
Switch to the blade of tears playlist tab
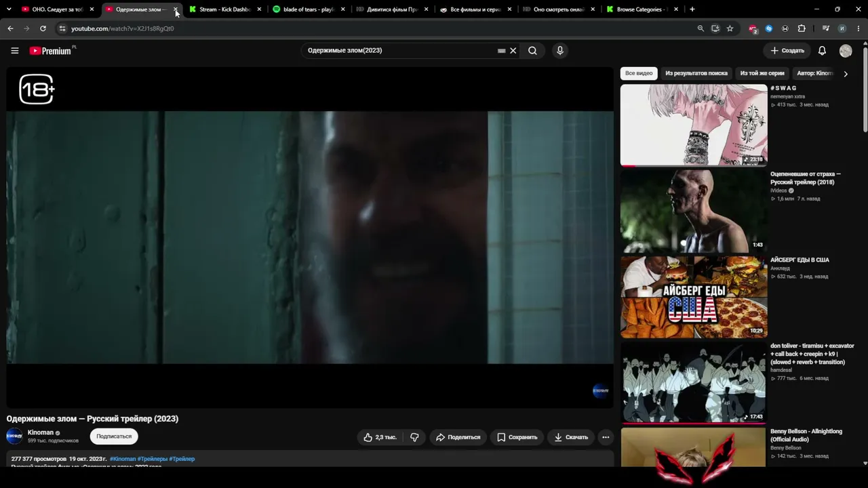tap(309, 9)
